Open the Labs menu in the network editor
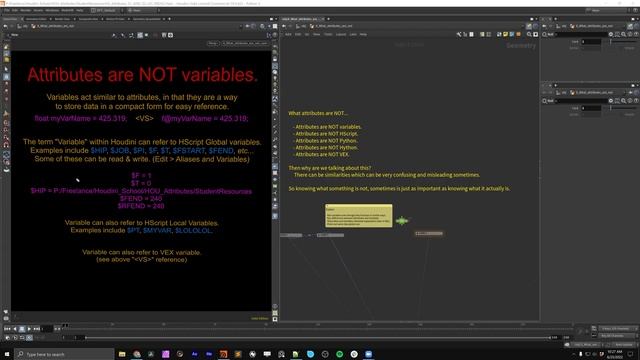The image size is (640, 360). (353, 35)
